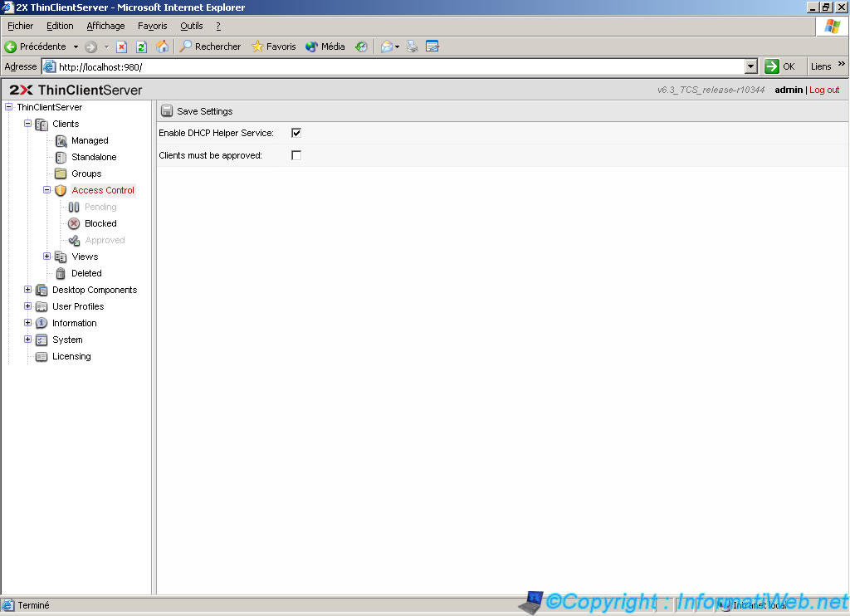850x616 pixels.
Task: Click the Information icon in tree
Action: pos(42,323)
